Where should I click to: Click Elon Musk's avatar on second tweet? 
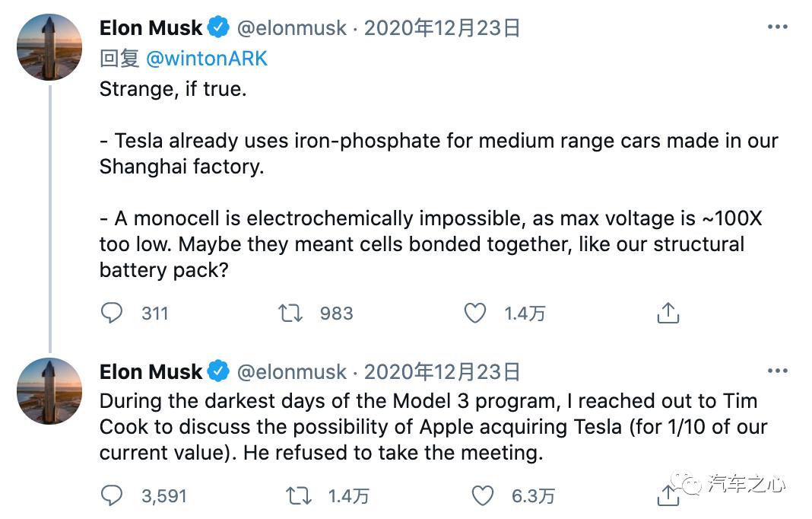[x=49, y=390]
